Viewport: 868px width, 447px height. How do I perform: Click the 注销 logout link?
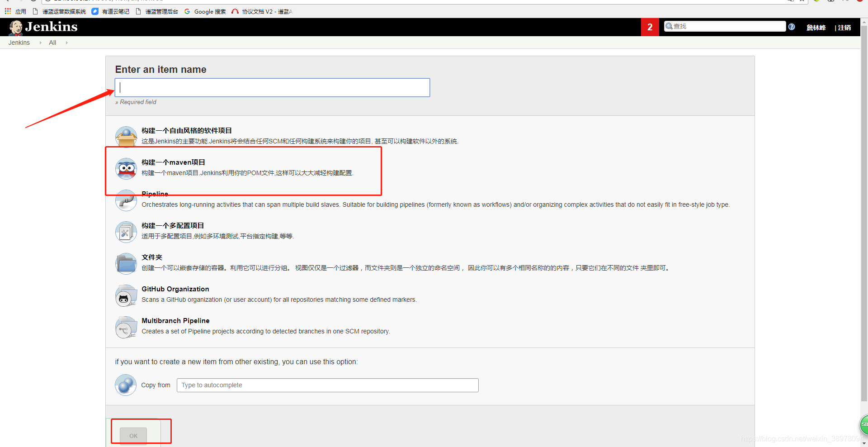point(844,28)
